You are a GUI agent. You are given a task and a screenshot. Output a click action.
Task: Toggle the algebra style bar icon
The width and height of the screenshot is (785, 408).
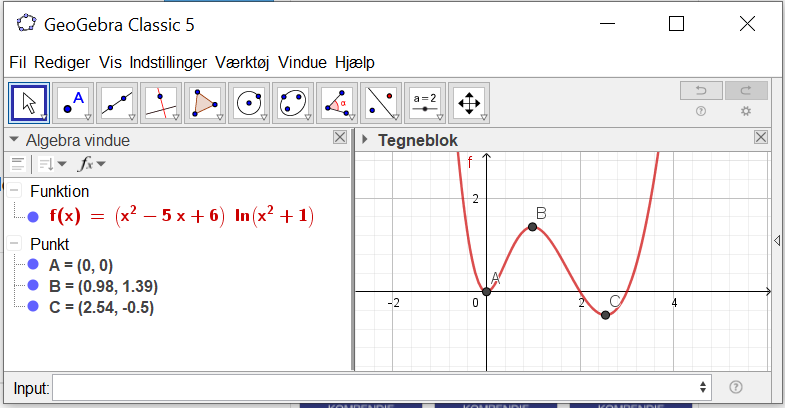[x=18, y=164]
